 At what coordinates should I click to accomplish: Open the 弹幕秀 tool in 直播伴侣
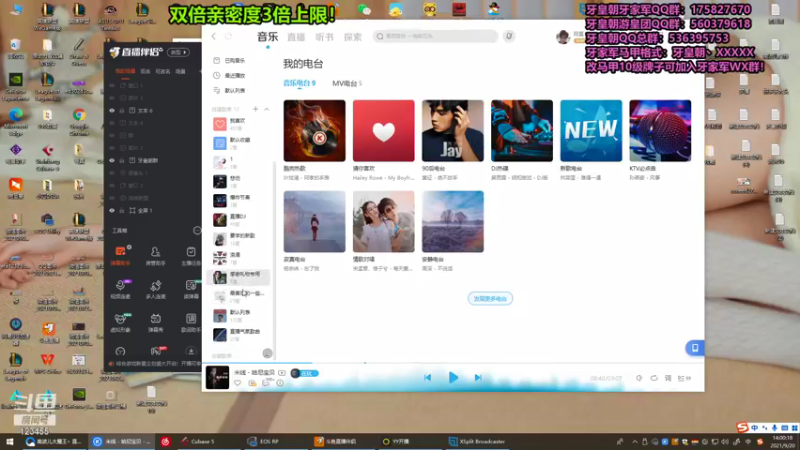[156, 322]
